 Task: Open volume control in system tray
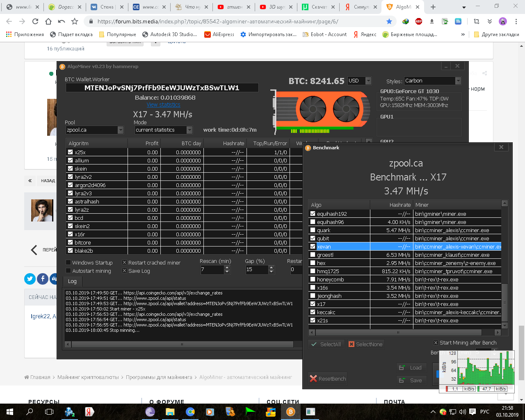pos(462,412)
